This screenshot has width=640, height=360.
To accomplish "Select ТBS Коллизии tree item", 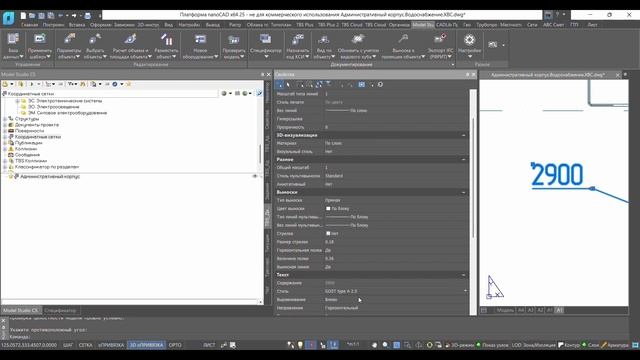I will (x=31, y=161).
